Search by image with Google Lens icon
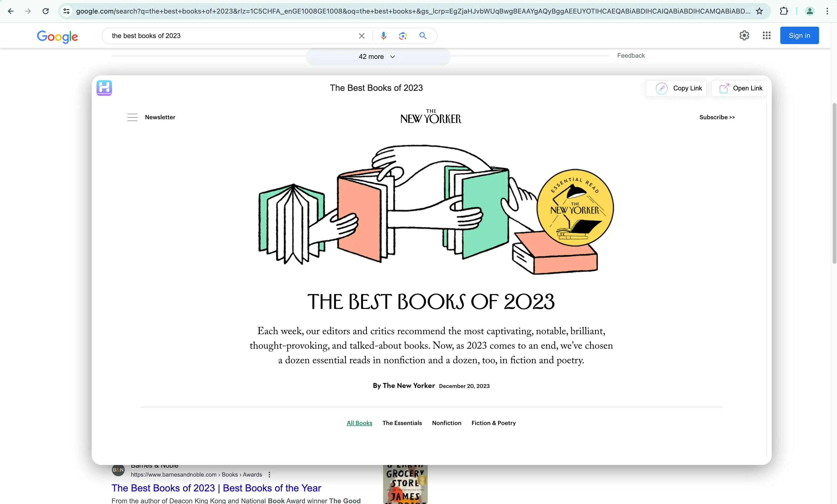Viewport: 837px width, 504px height. tap(403, 36)
